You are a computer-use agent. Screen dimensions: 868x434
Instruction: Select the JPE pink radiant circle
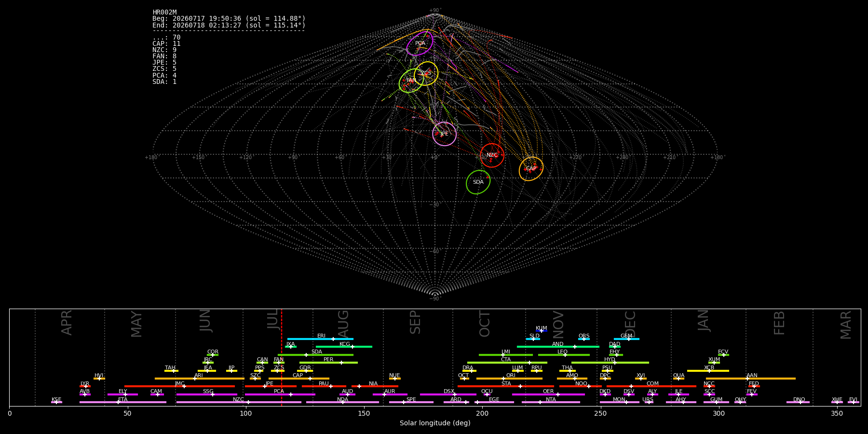click(444, 134)
